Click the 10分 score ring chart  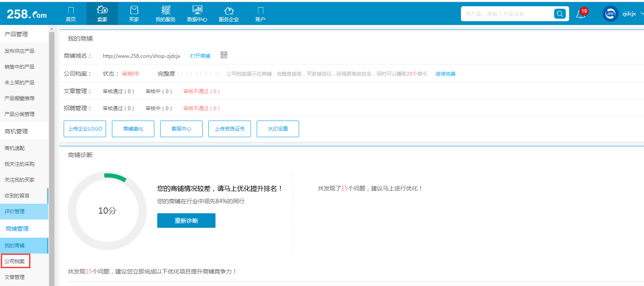point(107,211)
